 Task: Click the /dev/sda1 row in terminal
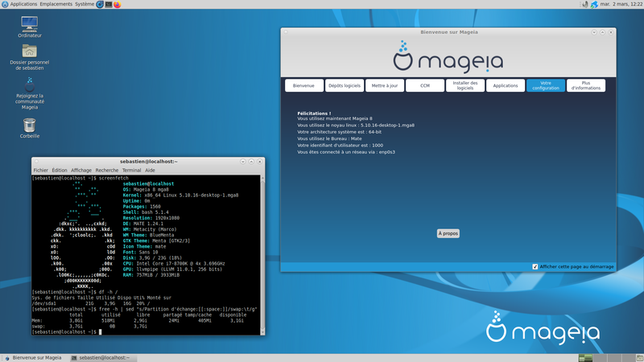[91, 303]
